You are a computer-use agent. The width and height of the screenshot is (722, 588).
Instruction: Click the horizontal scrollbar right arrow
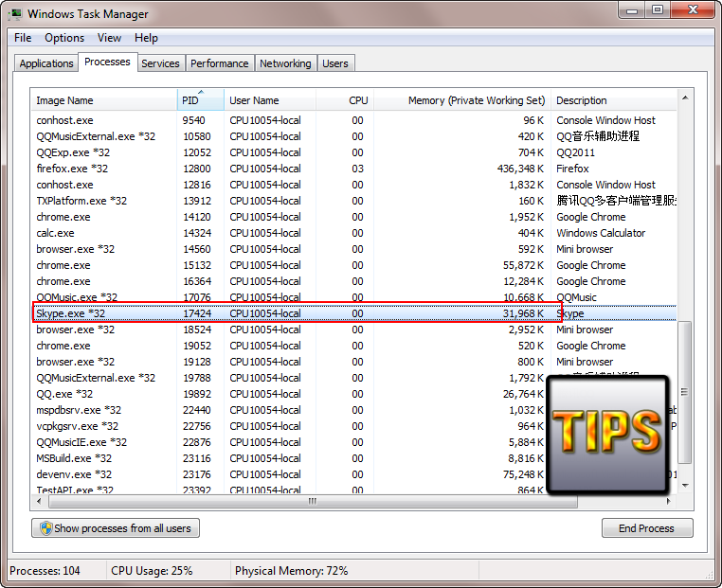pyautogui.click(x=669, y=501)
